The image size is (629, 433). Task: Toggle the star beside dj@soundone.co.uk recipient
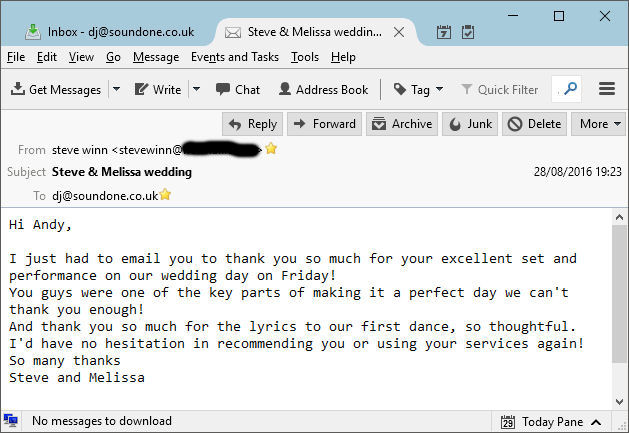[x=165, y=195]
